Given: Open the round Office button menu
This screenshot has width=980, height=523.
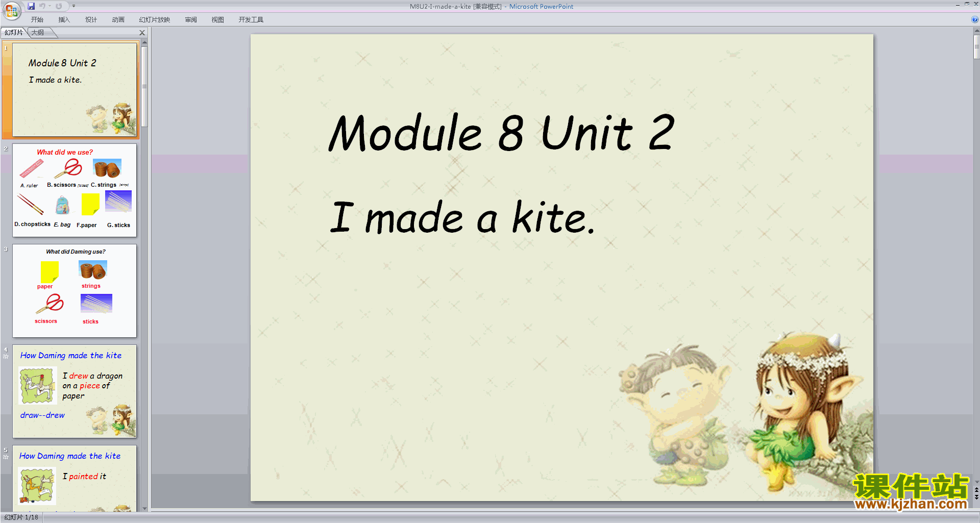Looking at the screenshot, I should (x=11, y=10).
